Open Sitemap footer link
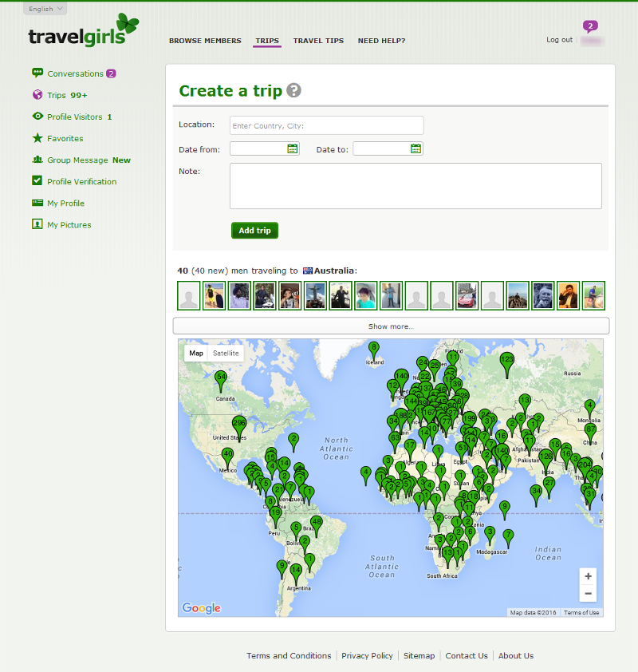This screenshot has width=638, height=672. (x=419, y=656)
